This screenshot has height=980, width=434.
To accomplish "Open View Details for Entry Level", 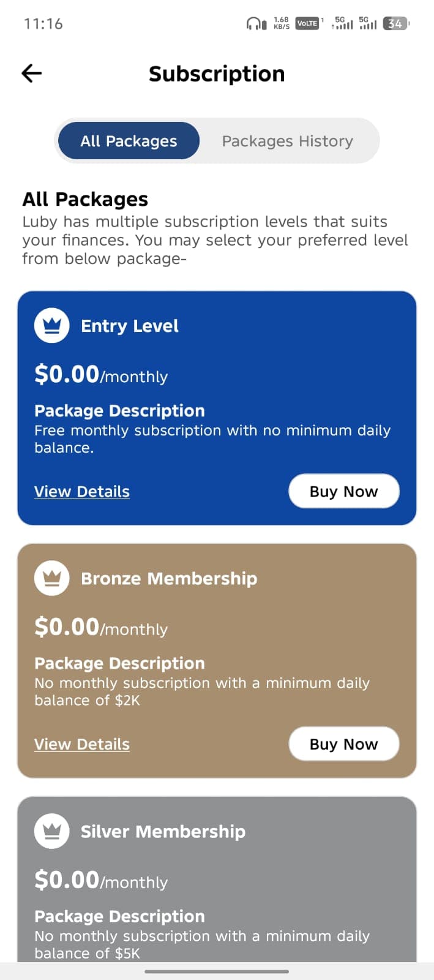I will click(x=81, y=491).
